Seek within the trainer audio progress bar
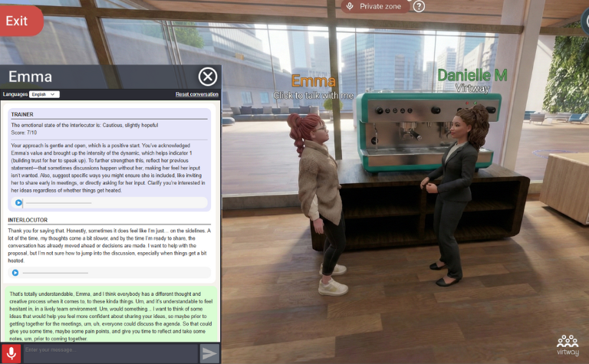 58,203
